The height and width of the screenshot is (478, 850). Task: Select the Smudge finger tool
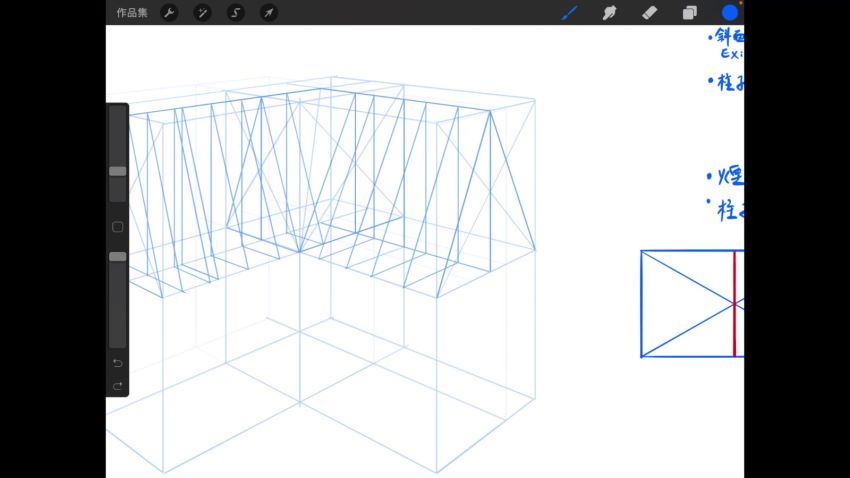609,12
